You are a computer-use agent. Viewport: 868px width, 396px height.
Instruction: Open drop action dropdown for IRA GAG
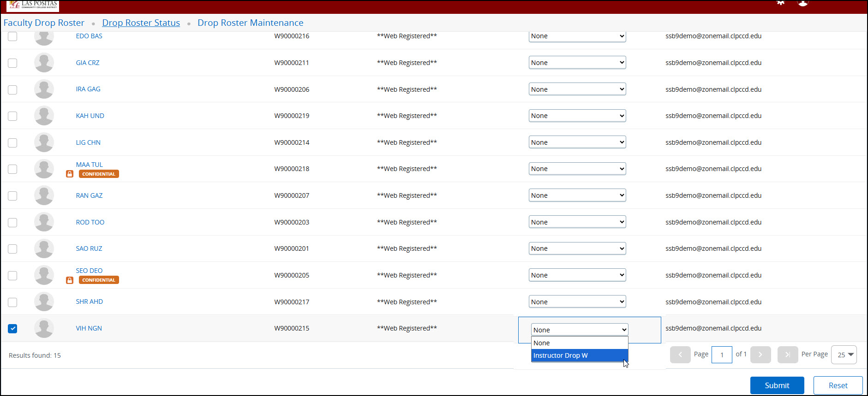[x=577, y=89]
